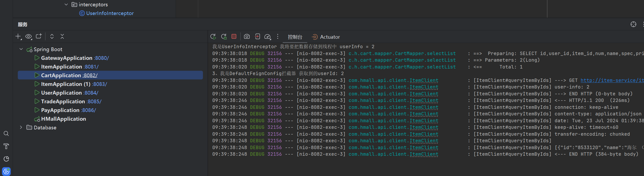This screenshot has width=644, height=176.
Task: Switch to the Actuator tab
Action: click(x=326, y=37)
